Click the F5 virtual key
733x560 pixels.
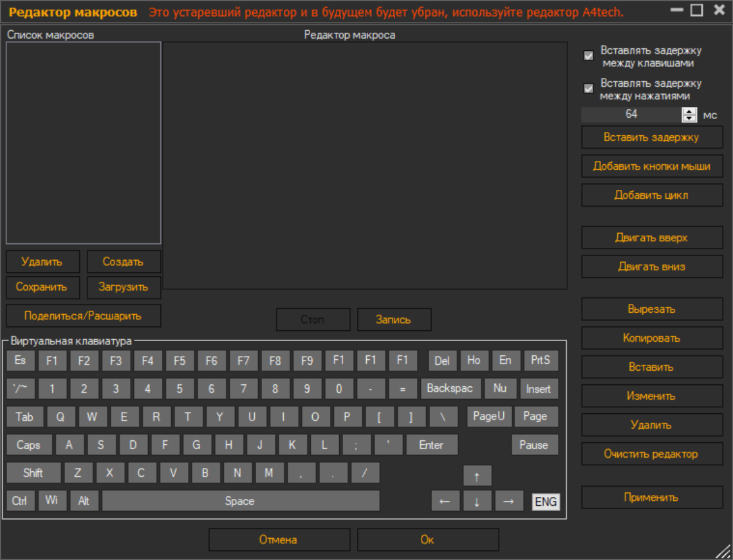[x=180, y=360]
